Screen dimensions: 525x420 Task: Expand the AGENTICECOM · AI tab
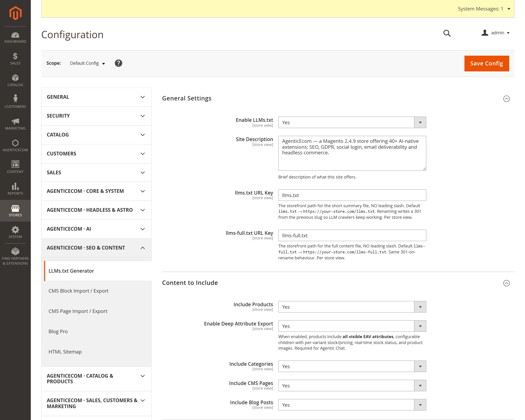coord(96,229)
